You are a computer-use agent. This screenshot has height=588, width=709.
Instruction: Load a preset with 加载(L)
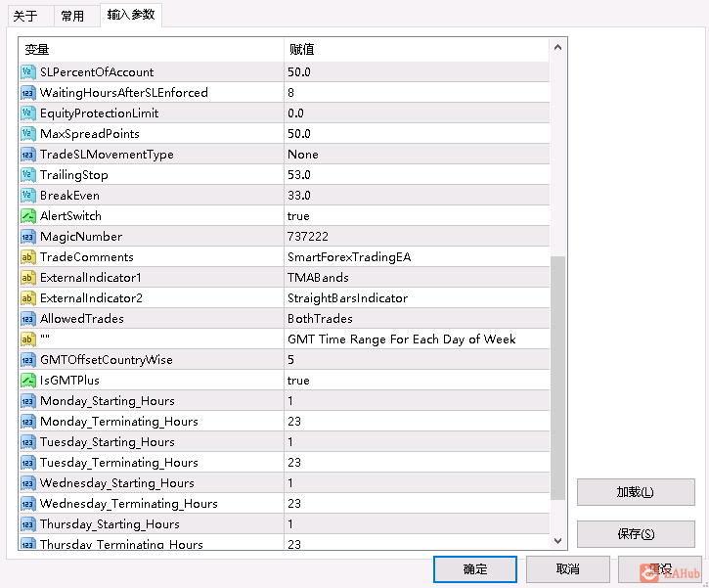(x=636, y=492)
